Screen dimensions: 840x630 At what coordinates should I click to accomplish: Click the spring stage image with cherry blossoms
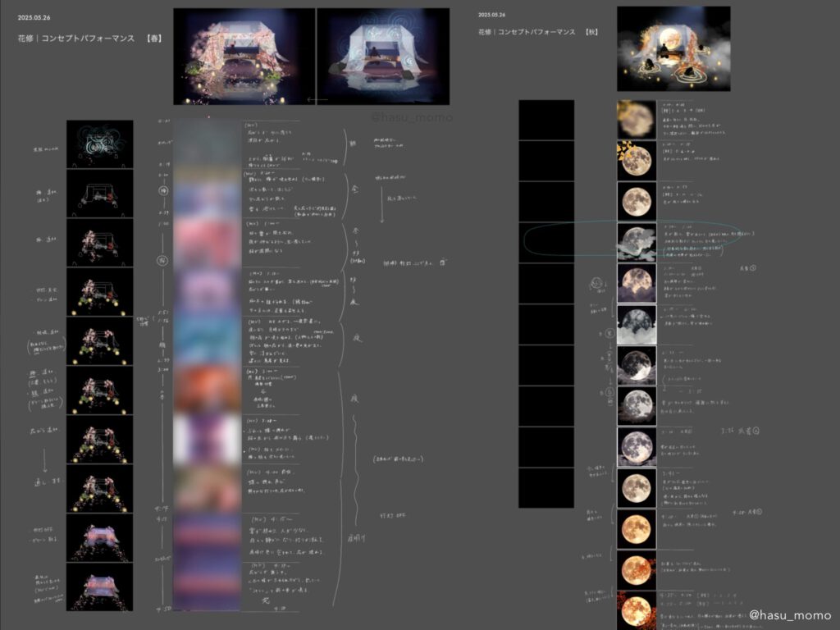tap(244, 56)
